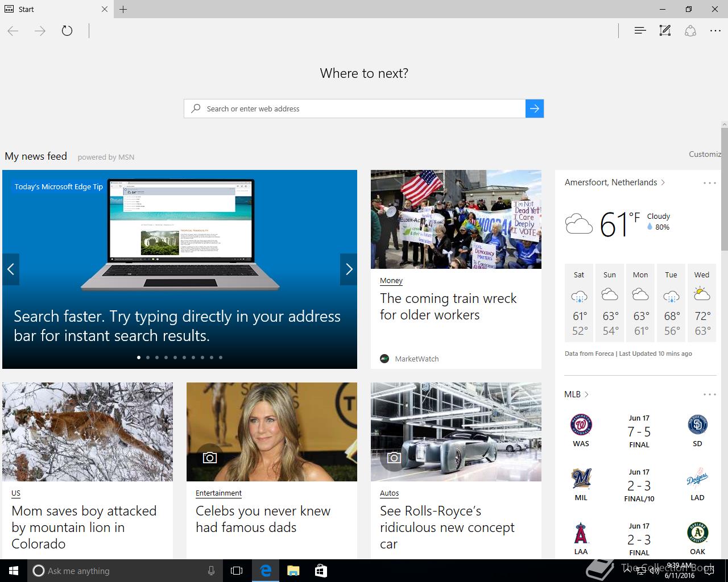Click the Dodgers LAD team logo

click(x=697, y=479)
